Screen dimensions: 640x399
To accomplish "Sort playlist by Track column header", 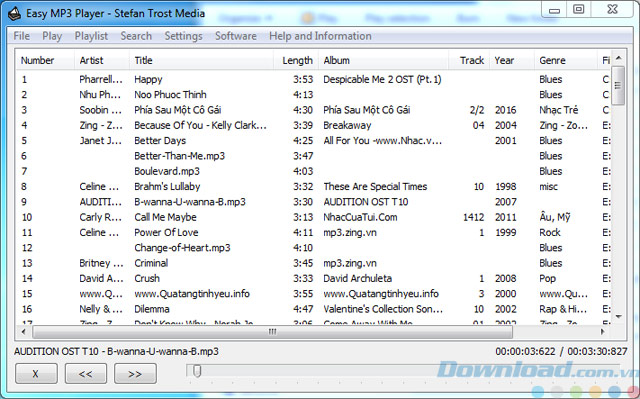I will tap(469, 60).
